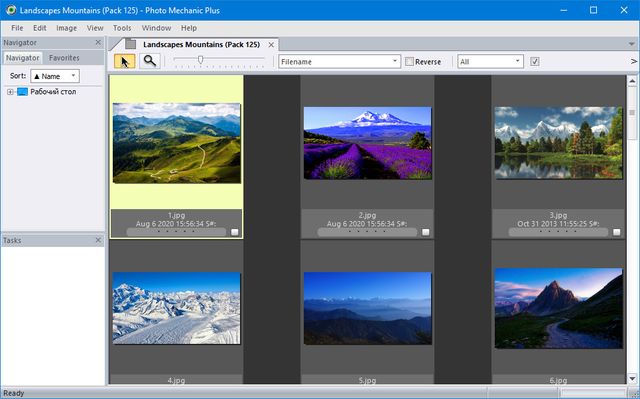This screenshot has height=399, width=640.
Task: Select the arrow pointer tool
Action: pyautogui.click(x=124, y=62)
